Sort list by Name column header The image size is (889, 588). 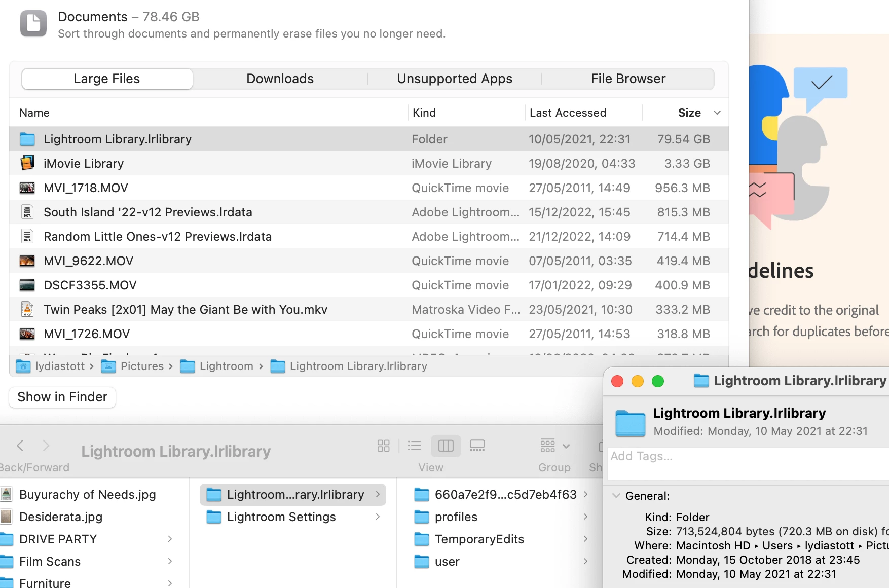pyautogui.click(x=34, y=113)
